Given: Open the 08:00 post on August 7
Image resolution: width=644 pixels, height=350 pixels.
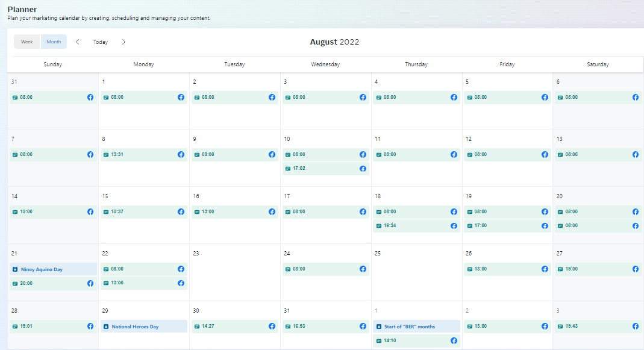Looking at the screenshot, I should pyautogui.click(x=54, y=154).
